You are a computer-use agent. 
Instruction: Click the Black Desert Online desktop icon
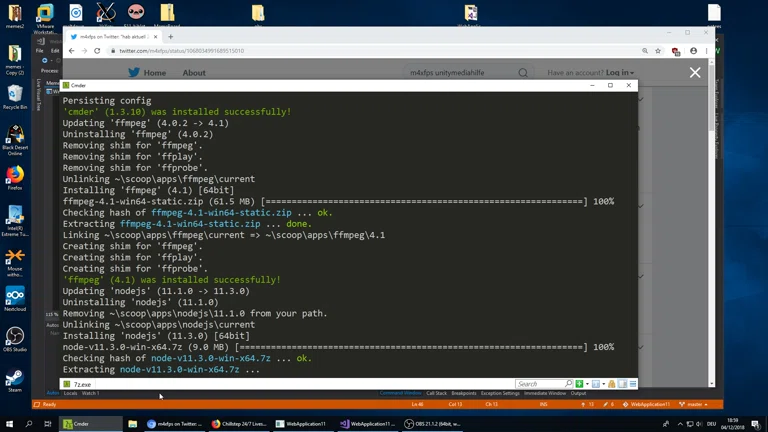(x=15, y=140)
